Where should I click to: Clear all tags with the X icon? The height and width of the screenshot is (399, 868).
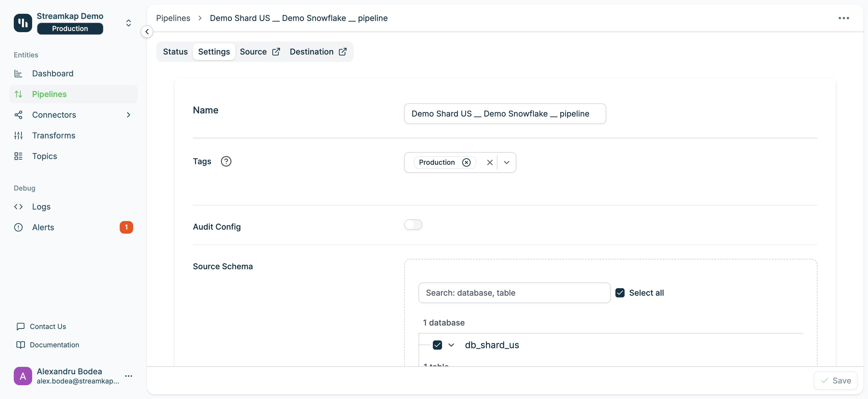click(490, 162)
